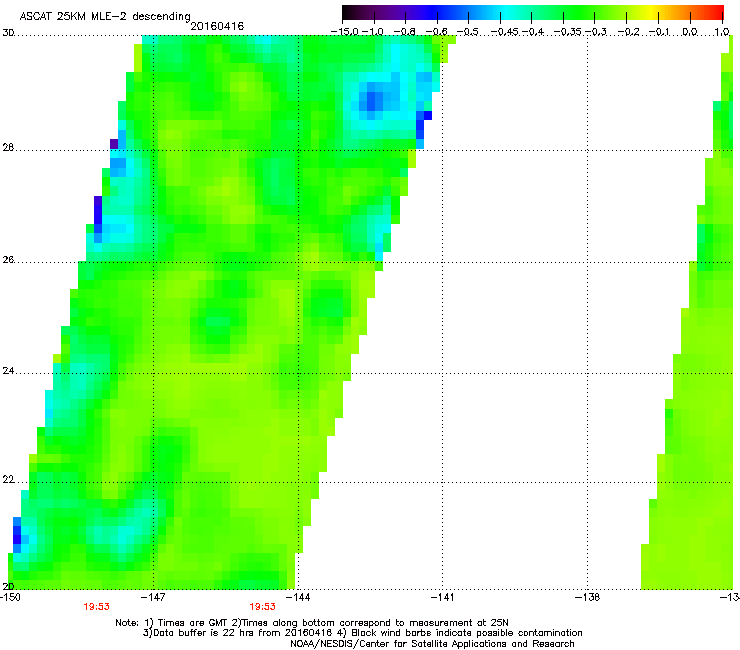Click the -0.6 color scale label
The image size is (740, 650).
click(x=437, y=32)
